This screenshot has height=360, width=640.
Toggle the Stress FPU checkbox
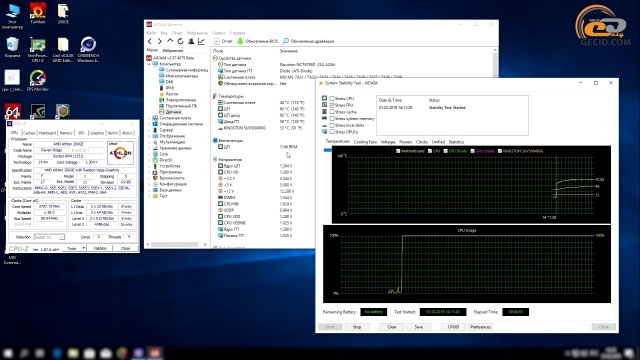[332, 105]
